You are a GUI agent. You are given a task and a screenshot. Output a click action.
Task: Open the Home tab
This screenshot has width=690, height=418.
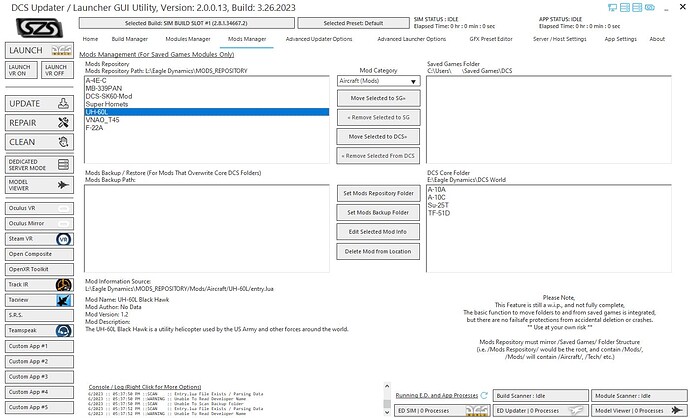pyautogui.click(x=90, y=39)
